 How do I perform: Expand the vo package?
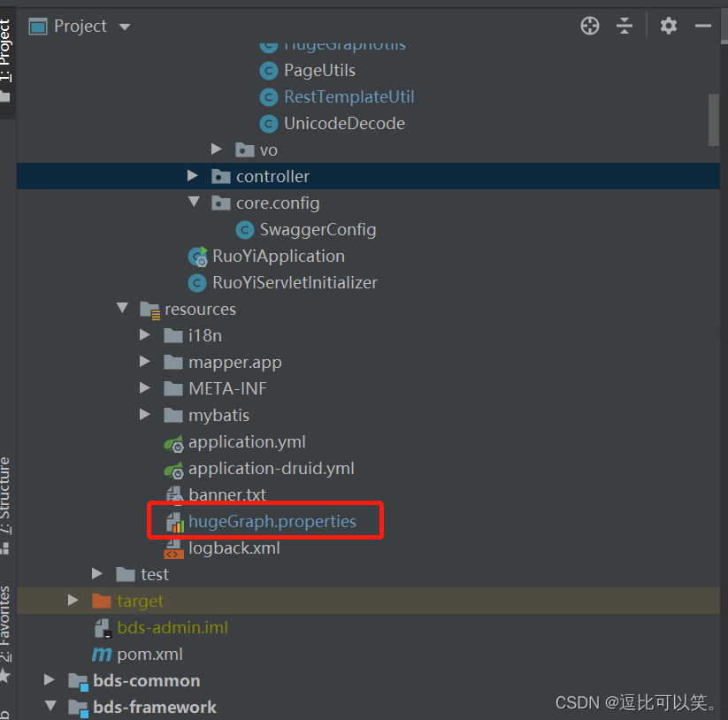pyautogui.click(x=216, y=149)
